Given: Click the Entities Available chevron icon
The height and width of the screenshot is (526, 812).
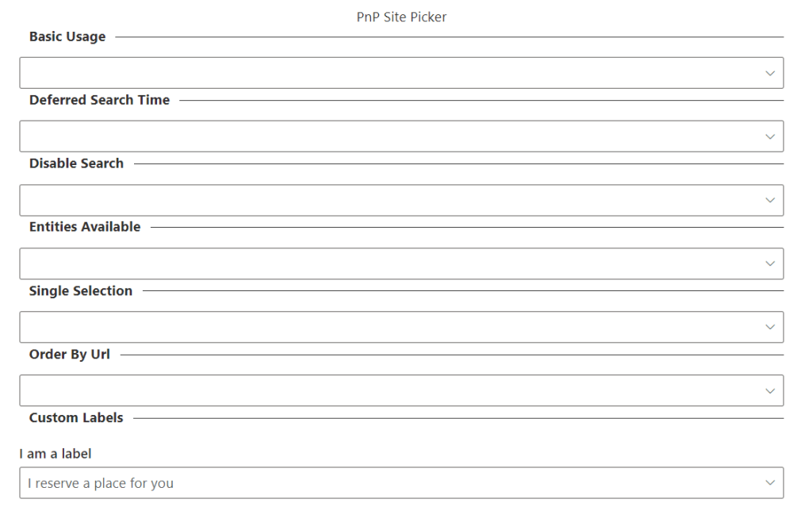Looking at the screenshot, I should coord(769,263).
